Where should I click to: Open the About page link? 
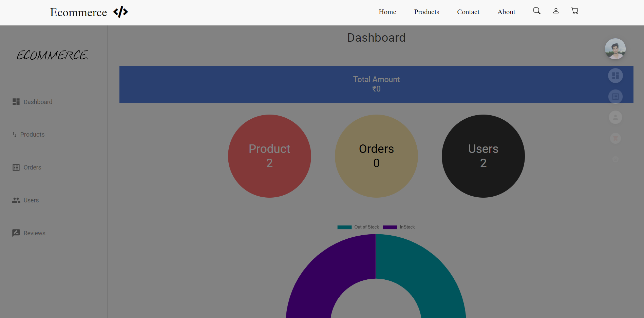point(506,12)
